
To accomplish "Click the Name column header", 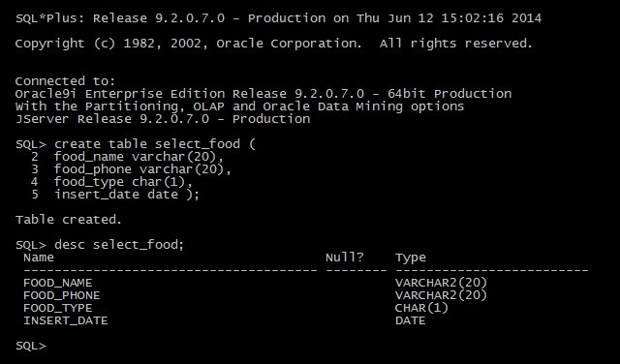I will [39, 258].
